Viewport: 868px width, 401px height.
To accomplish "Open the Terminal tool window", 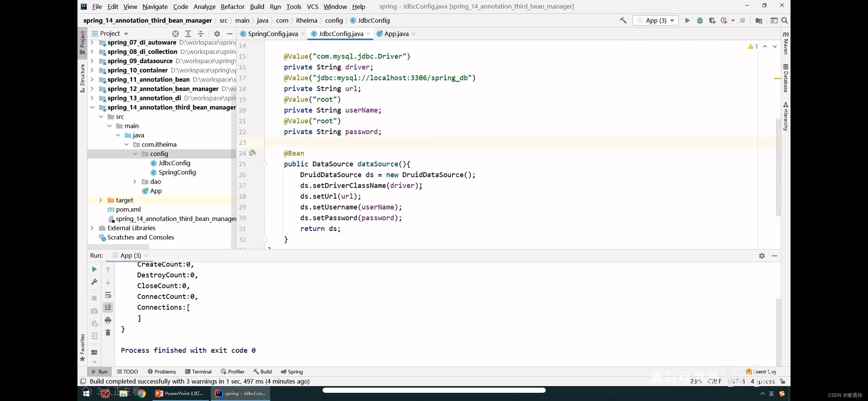I will click(x=198, y=372).
